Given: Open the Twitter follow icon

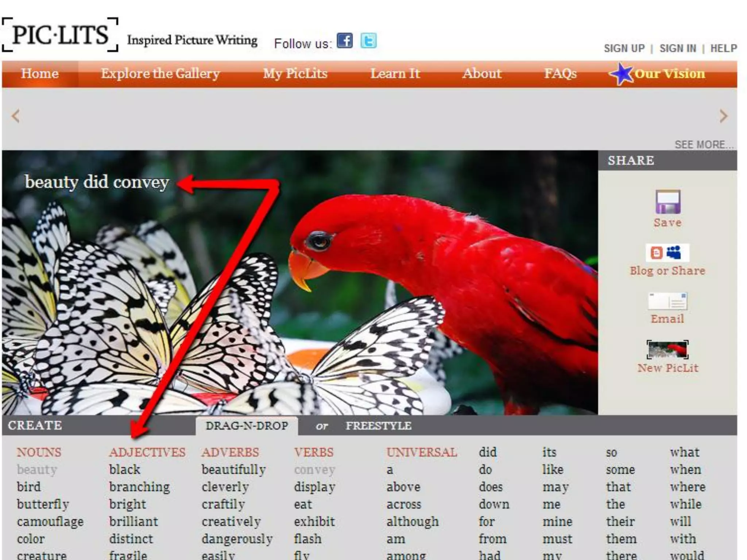Looking at the screenshot, I should (x=368, y=40).
